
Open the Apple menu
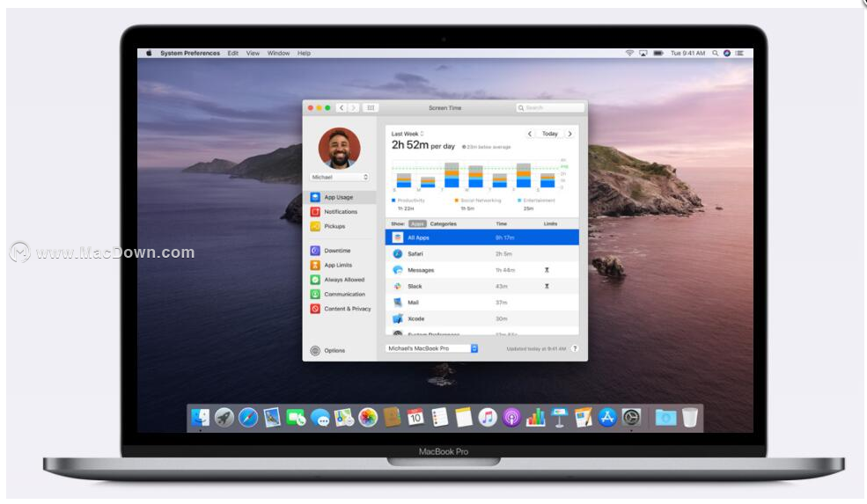(x=149, y=53)
